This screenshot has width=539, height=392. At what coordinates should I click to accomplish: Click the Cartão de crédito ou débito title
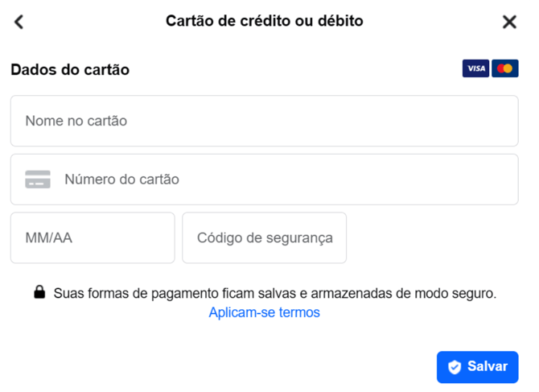[x=264, y=21]
